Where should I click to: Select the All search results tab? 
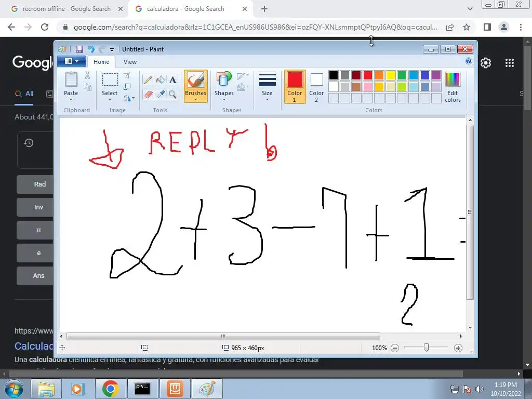[24, 94]
